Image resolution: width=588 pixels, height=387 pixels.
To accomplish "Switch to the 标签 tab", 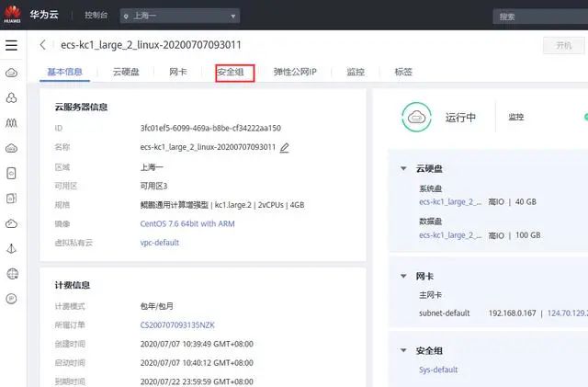I will pyautogui.click(x=403, y=72).
